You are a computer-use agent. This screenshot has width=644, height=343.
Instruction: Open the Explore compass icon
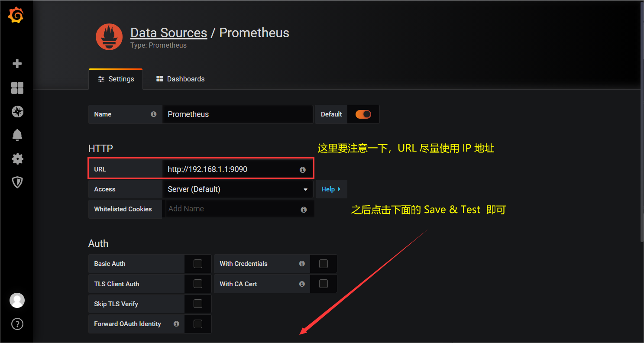(17, 112)
